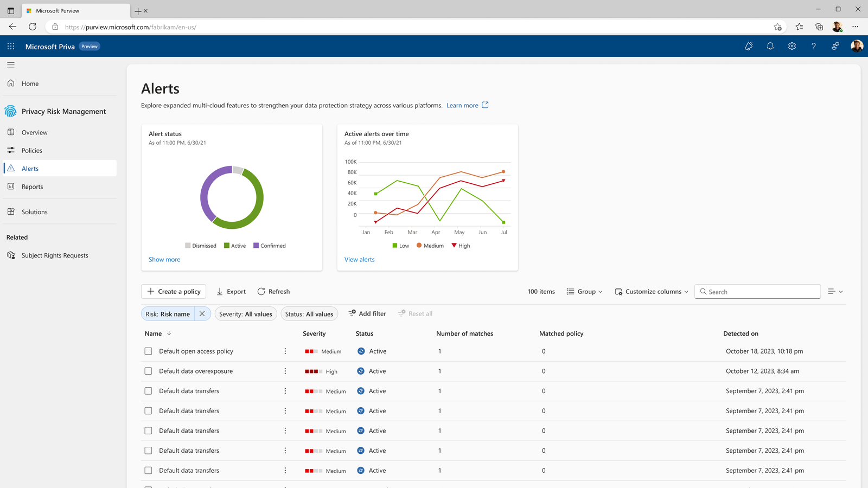The image size is (868, 488).
Task: Click the purple Confirmed legend swatch
Action: coord(256,246)
